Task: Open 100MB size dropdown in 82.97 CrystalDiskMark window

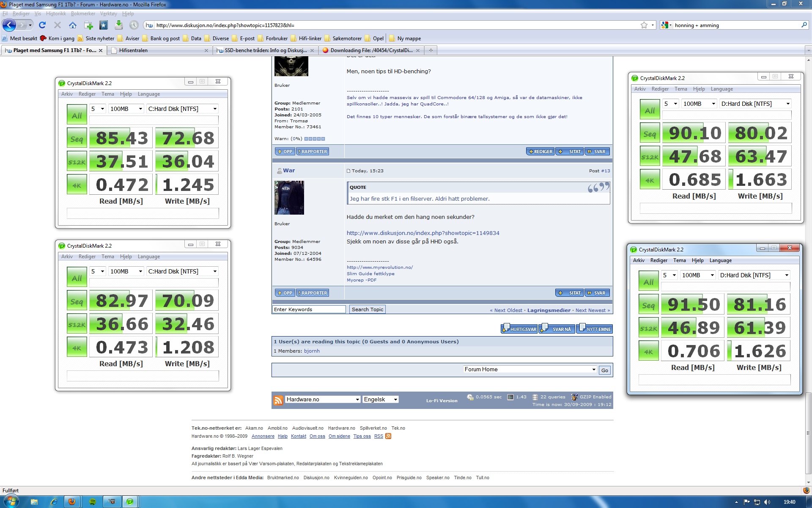Action: point(126,271)
